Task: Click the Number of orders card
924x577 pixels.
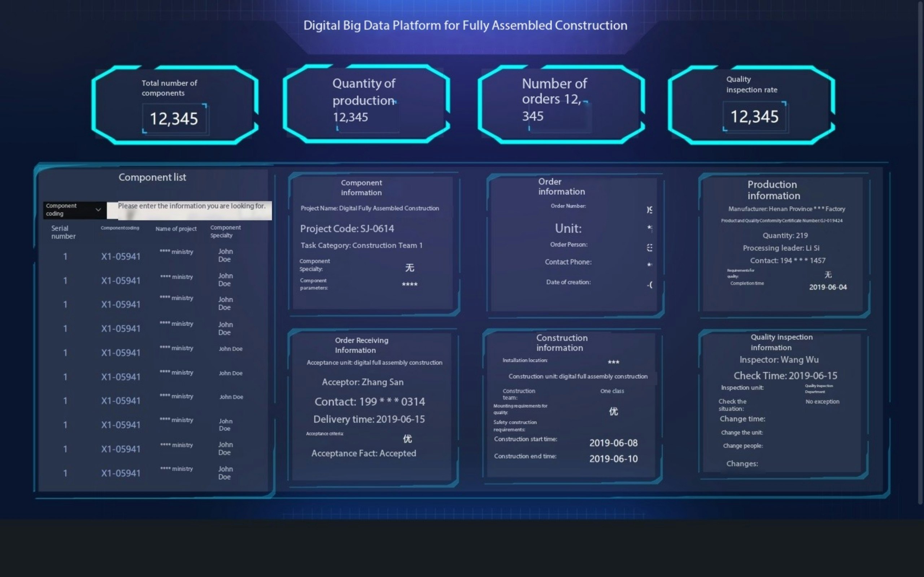Action: 561,104
